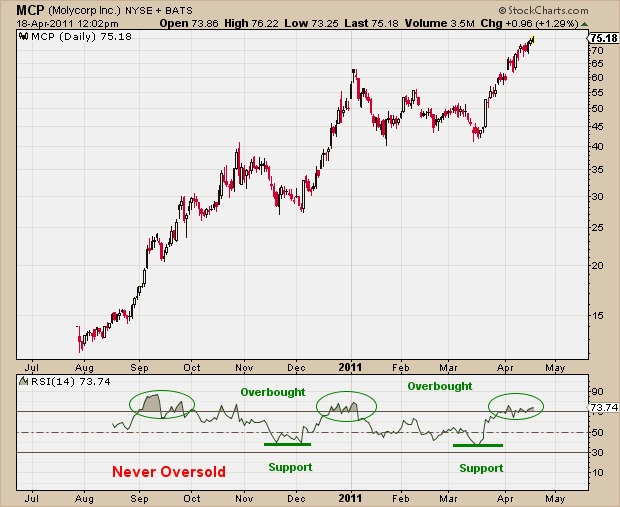Click the (Molycorp Inc.) company name
This screenshot has width=620, height=507.
pyautogui.click(x=84, y=10)
